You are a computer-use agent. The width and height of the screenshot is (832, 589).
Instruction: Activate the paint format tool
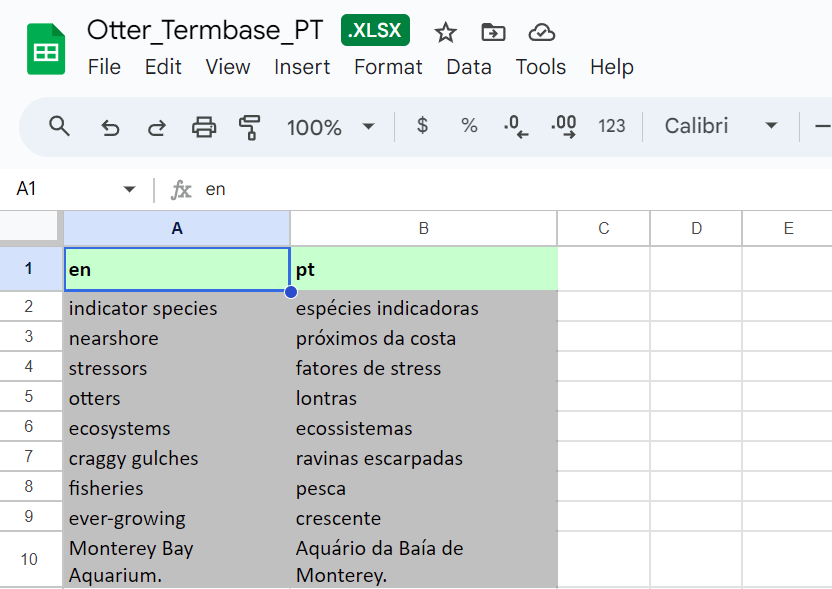(250, 127)
